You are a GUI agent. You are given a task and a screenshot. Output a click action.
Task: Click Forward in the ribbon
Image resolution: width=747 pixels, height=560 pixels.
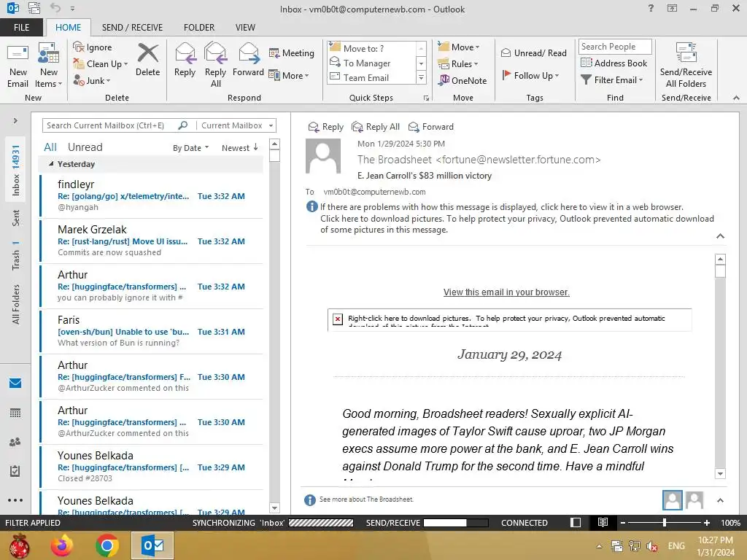click(x=248, y=60)
